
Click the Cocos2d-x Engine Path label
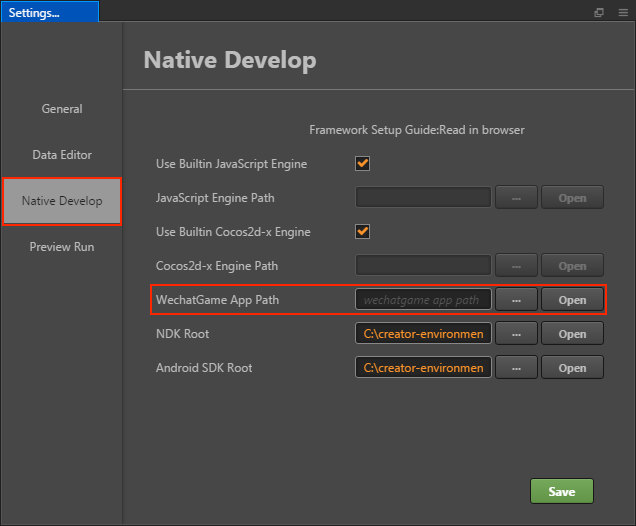[217, 266]
